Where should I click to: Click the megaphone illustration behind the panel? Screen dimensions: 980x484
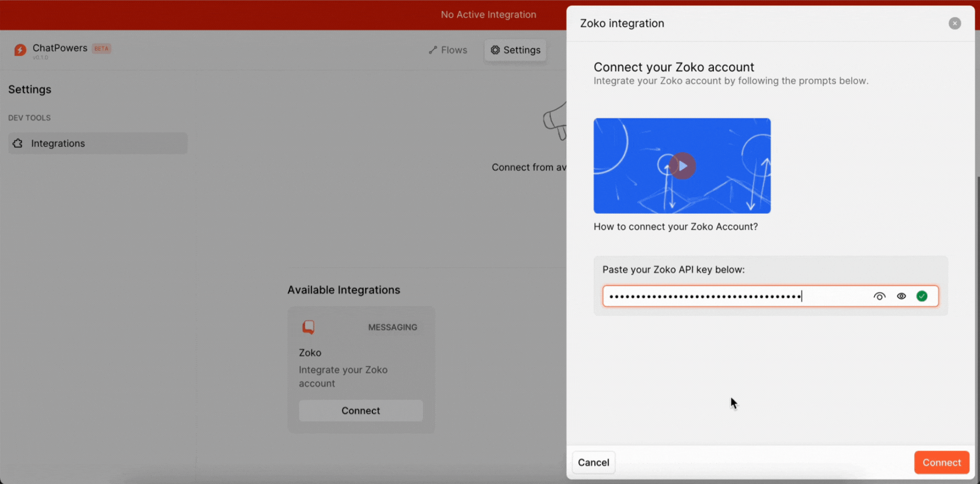coord(555,120)
